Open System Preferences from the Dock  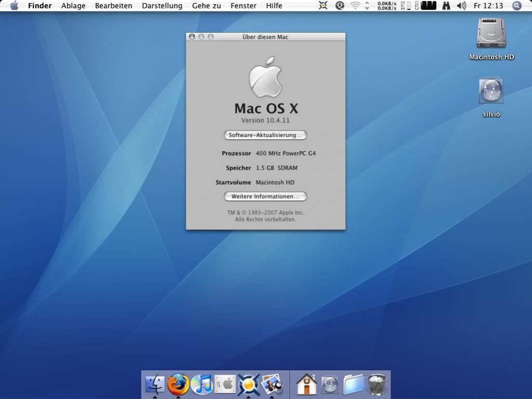(x=225, y=384)
